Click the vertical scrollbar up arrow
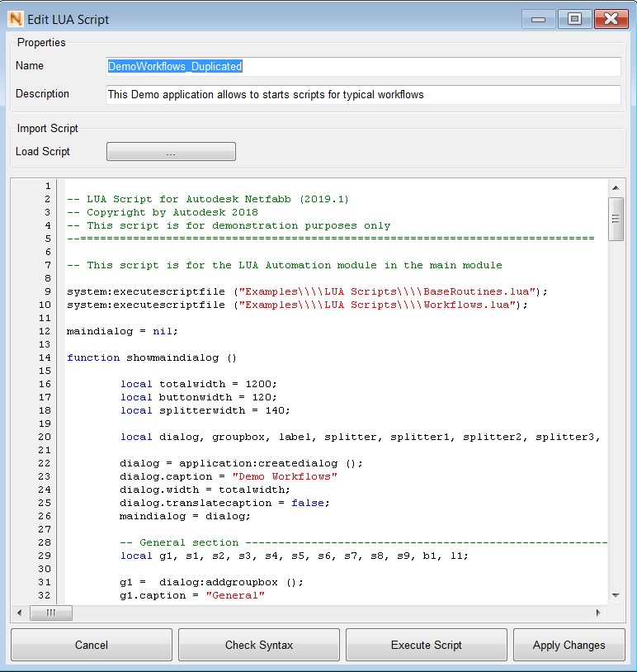 (616, 187)
